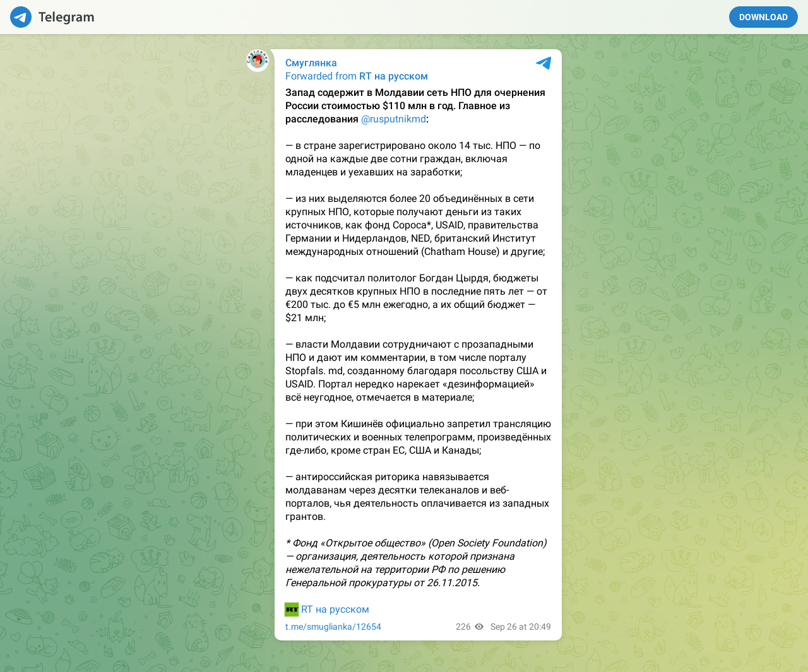Click paragraph about Кишинёв banning broadcasts
The width and height of the screenshot is (808, 672).
(x=418, y=437)
